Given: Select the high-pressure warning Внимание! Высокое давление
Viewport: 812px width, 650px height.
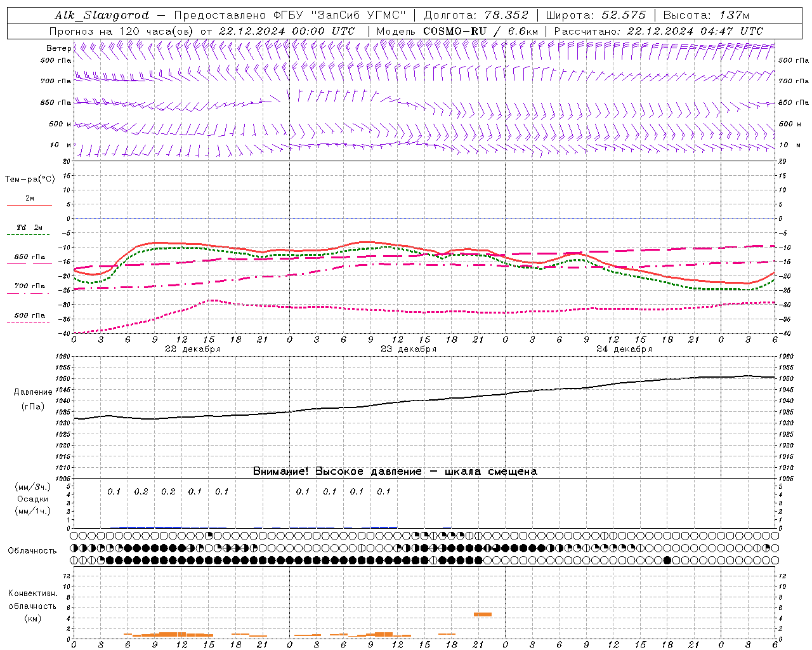Looking at the screenshot, I should [x=337, y=472].
